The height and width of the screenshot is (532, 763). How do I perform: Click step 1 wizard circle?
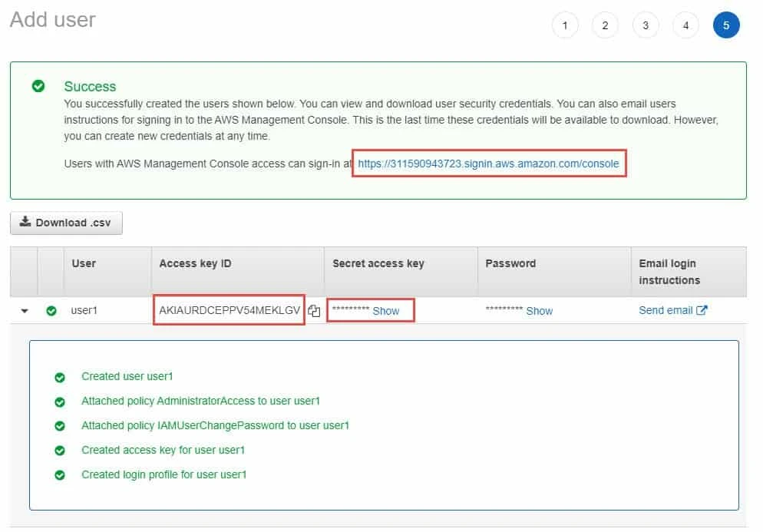coord(565,25)
